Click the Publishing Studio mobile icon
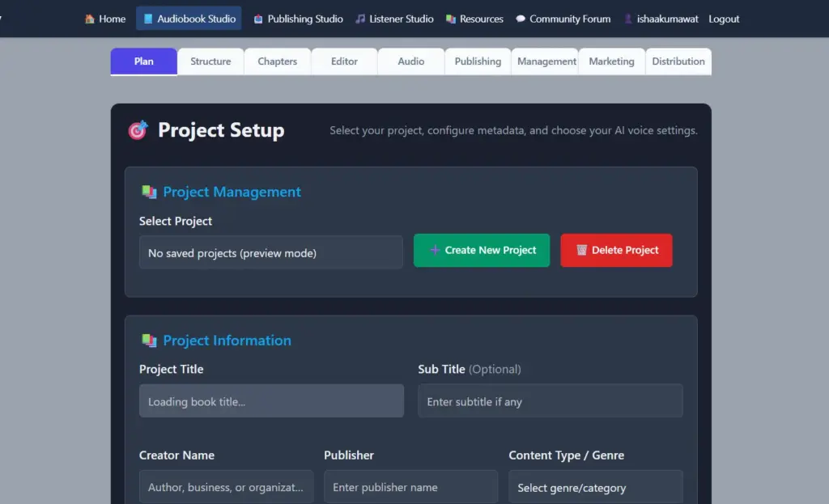Image resolution: width=829 pixels, height=504 pixels. (x=257, y=18)
